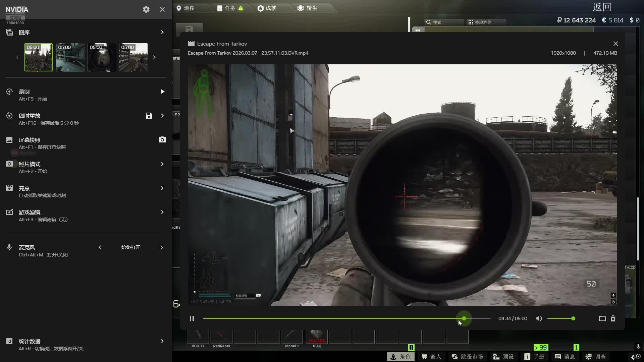Click the 返回 back button
This screenshot has height=362, width=644.
602,7
